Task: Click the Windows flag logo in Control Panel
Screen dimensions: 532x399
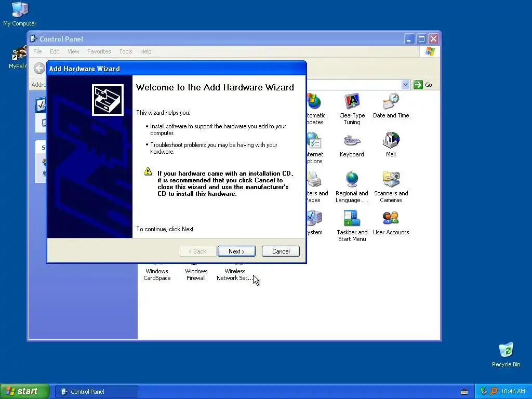Action: (x=430, y=51)
